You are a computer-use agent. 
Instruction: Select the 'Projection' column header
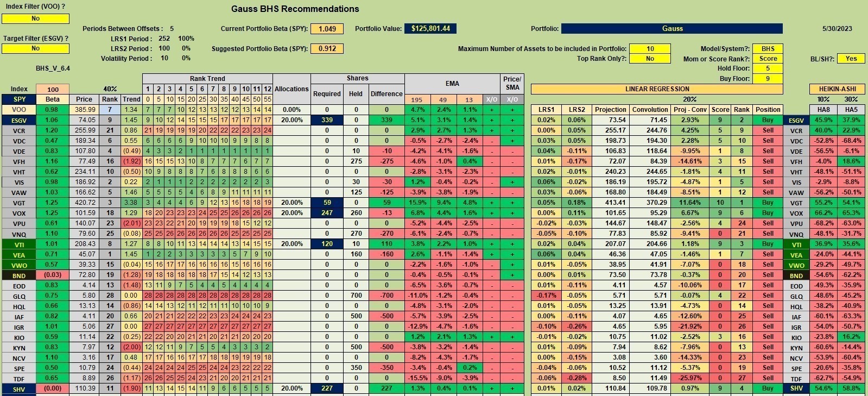tap(610, 110)
